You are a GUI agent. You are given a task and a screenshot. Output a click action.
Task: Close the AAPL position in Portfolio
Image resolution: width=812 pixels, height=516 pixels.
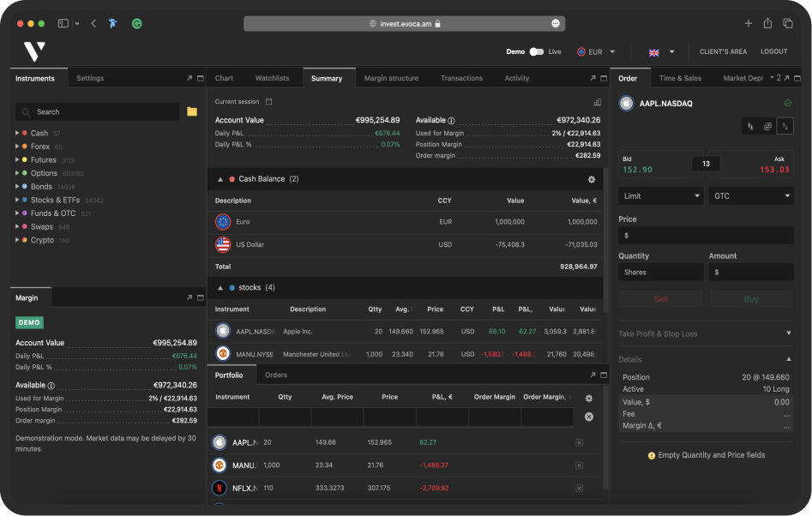click(x=579, y=442)
